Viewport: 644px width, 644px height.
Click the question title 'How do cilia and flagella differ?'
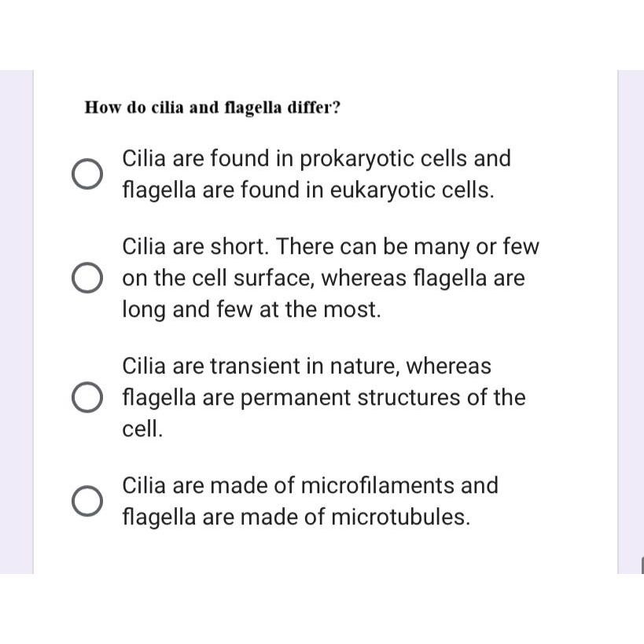point(212,108)
